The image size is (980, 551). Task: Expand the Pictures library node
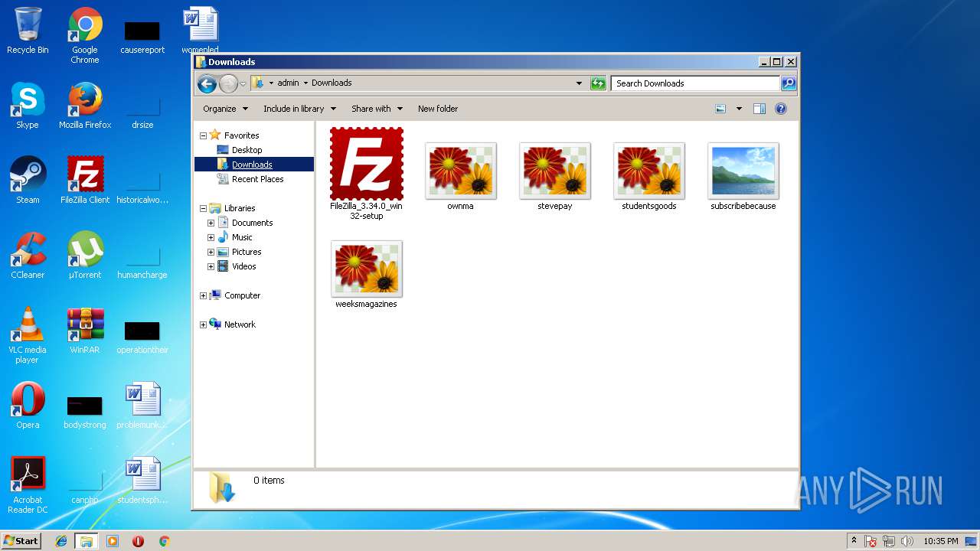click(211, 252)
